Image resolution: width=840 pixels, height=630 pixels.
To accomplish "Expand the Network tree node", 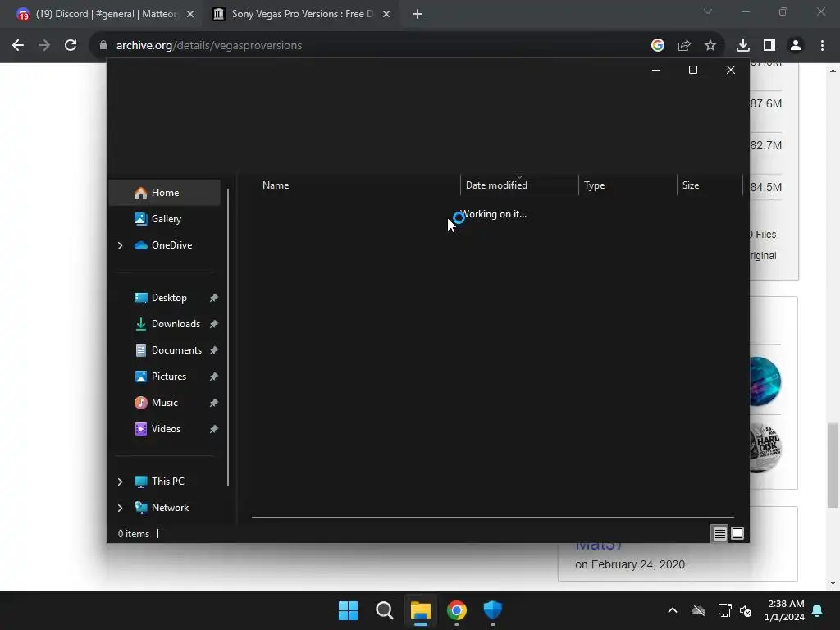I will pyautogui.click(x=120, y=508).
